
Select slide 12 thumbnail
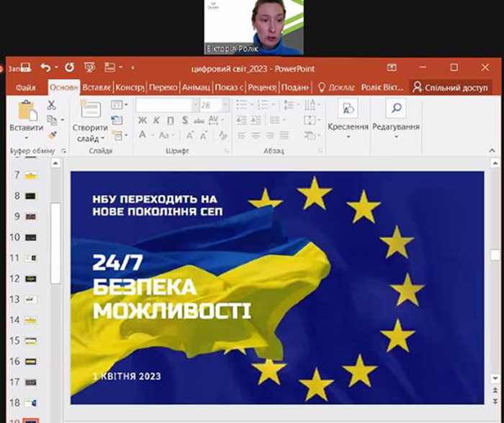pos(31,279)
